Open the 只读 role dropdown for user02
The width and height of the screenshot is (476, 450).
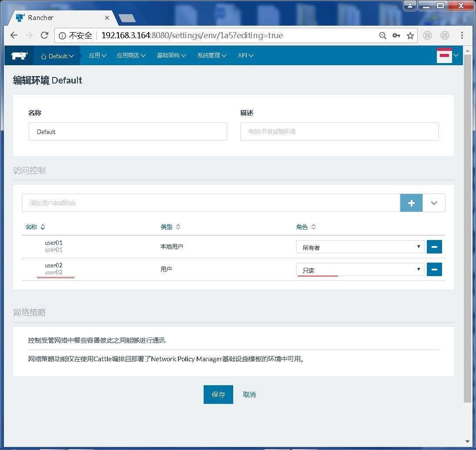(x=360, y=269)
